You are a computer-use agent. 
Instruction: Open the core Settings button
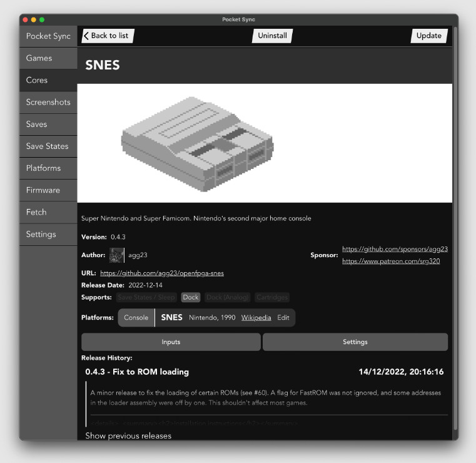[355, 342]
